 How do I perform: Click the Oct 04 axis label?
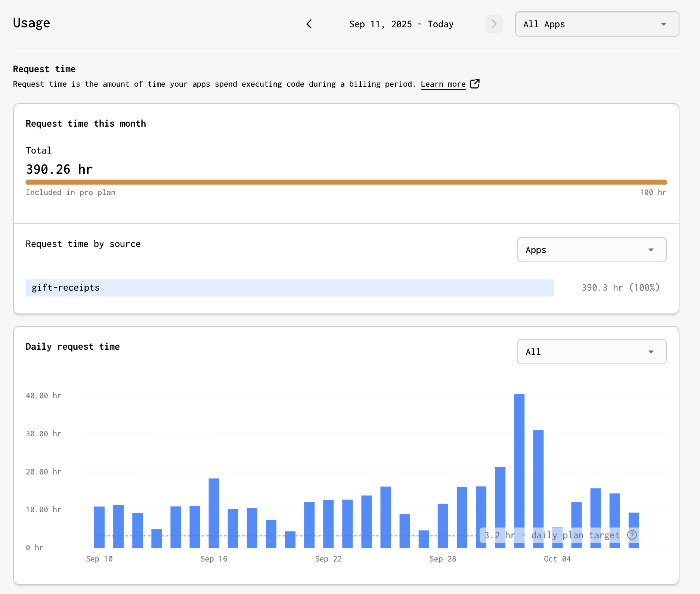[x=557, y=559]
